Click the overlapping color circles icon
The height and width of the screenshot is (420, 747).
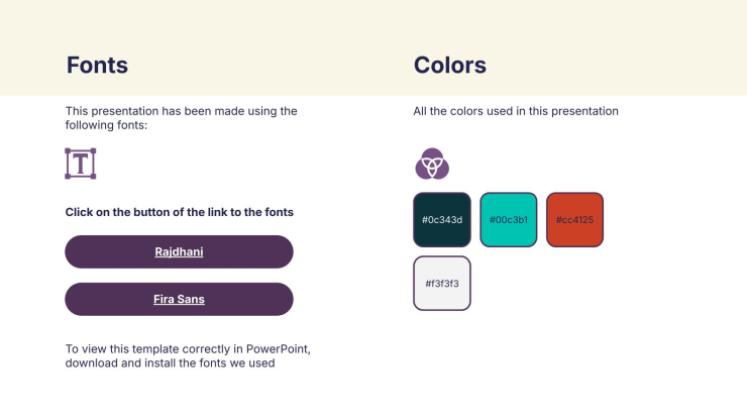(432, 163)
